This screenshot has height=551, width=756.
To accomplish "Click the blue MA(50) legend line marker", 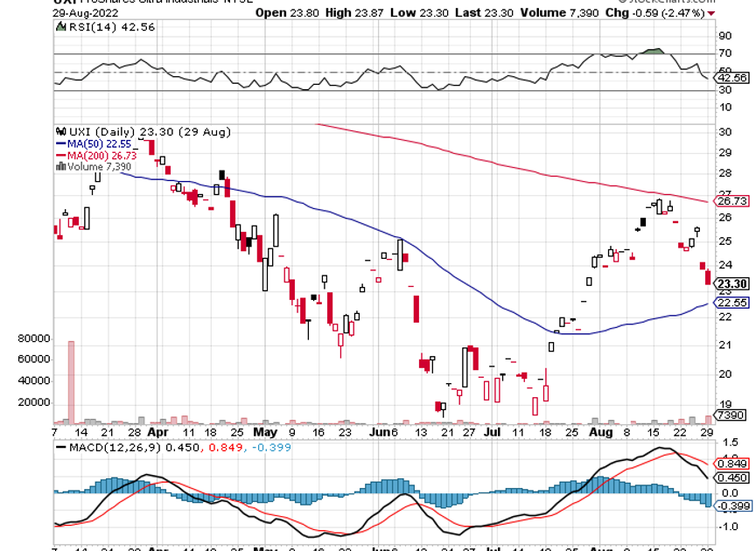I will tap(60, 143).
